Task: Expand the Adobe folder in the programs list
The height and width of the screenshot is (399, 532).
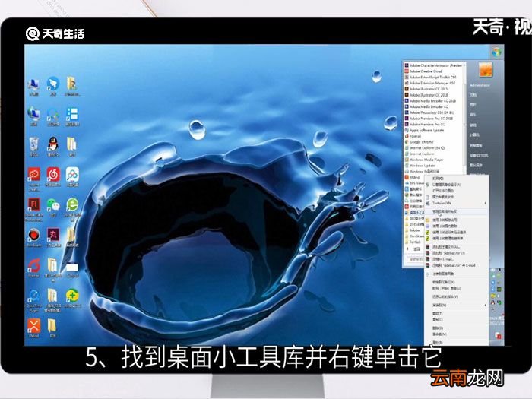Action: [413, 230]
